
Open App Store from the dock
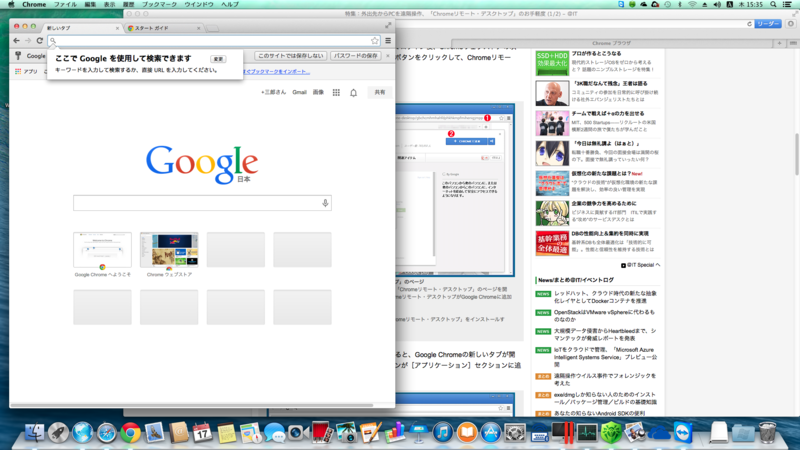pyautogui.click(x=491, y=433)
